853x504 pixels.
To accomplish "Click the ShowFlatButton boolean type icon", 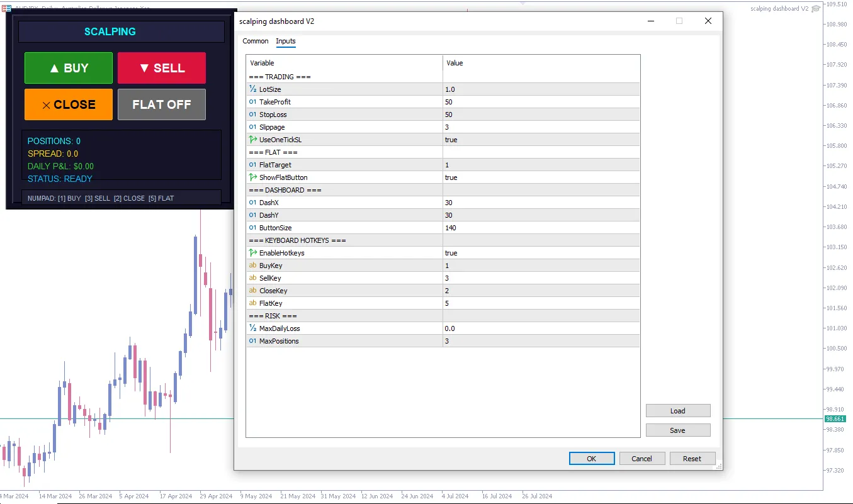I will [252, 177].
